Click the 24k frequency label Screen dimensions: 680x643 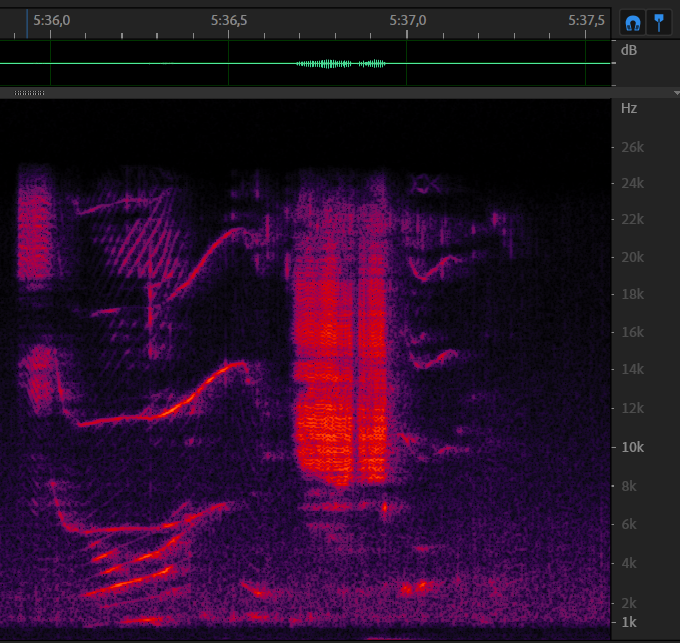point(632,183)
